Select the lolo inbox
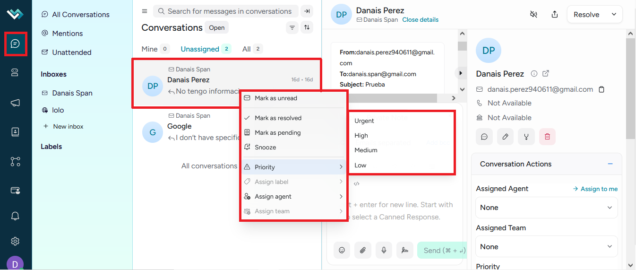 pos(53,110)
